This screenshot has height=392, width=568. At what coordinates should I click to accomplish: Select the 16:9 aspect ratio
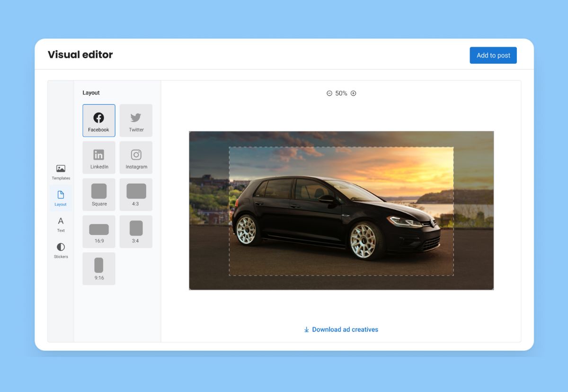coord(98,232)
